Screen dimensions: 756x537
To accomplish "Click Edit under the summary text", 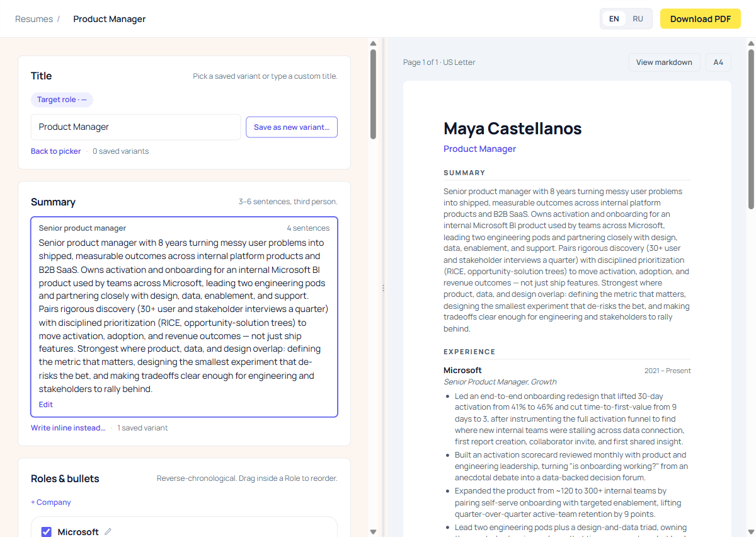I will [46, 405].
